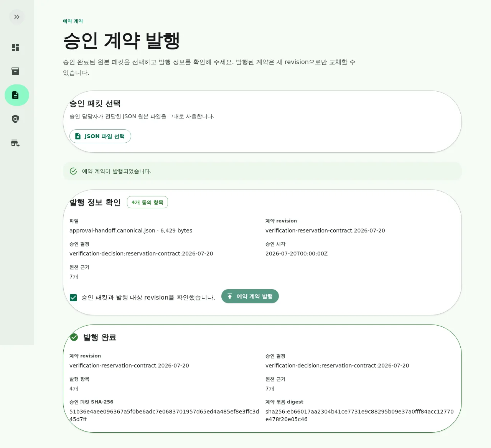Open the dashboard icon in sidebar
This screenshot has width=491, height=448.
15,48
